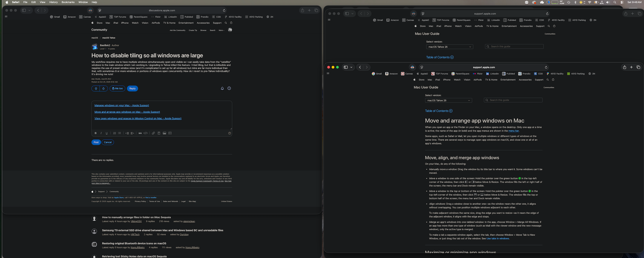Image resolution: width=644 pixels, height=258 pixels.
Task: Follow the 'menu bar' link in the guide
Action: coord(514,131)
